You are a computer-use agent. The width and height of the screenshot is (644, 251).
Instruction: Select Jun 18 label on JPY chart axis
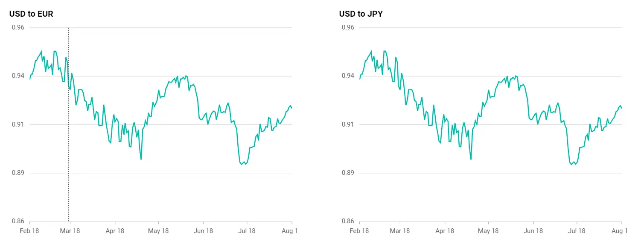point(533,231)
